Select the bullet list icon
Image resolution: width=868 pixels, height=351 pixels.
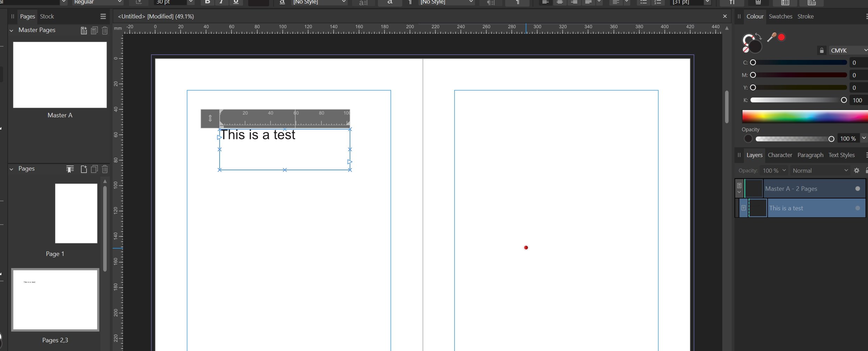643,2
